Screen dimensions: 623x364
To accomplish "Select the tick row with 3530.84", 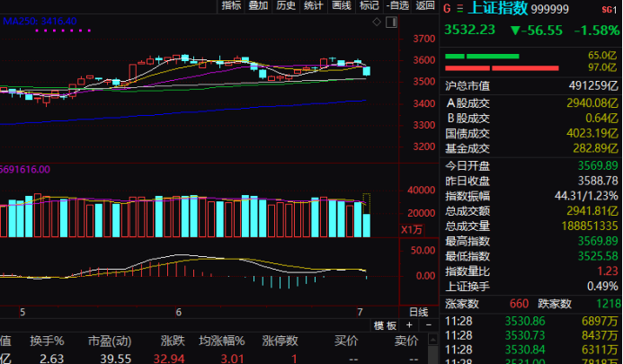I will [531, 351].
